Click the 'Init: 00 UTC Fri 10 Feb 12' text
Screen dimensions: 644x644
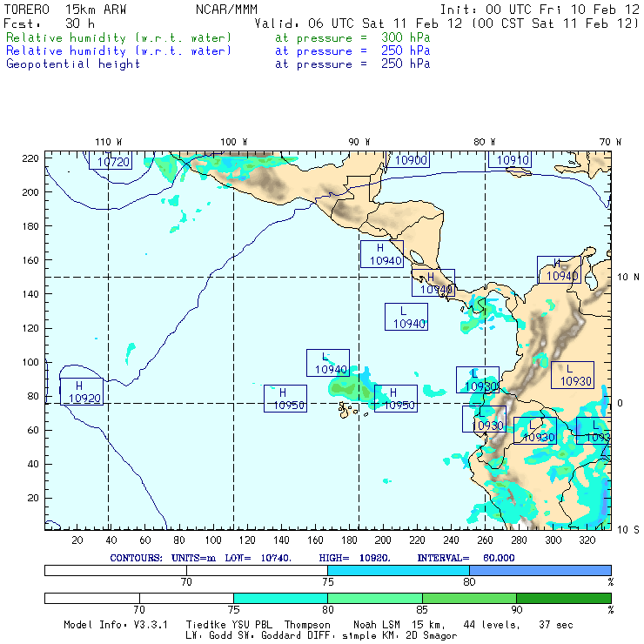pos(540,10)
